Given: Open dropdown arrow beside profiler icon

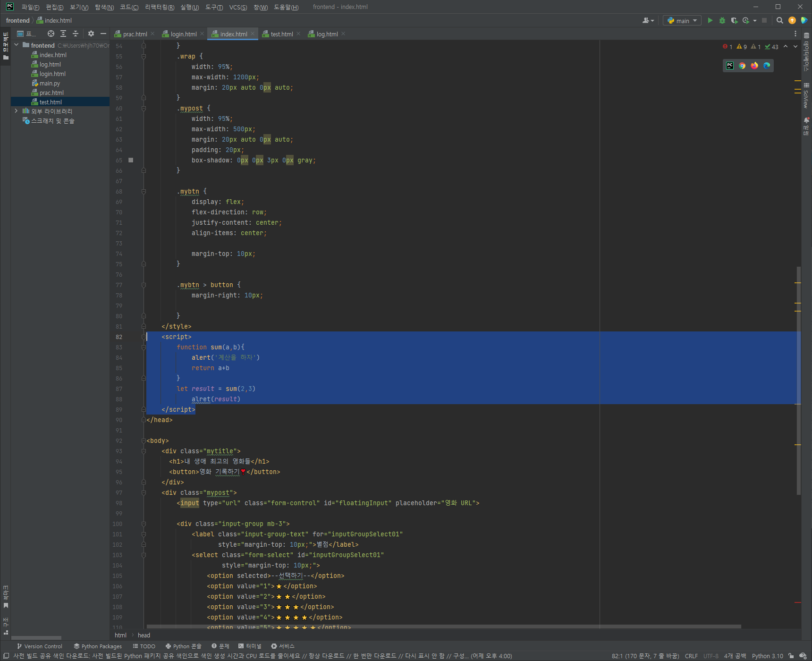Looking at the screenshot, I should click(x=755, y=20).
